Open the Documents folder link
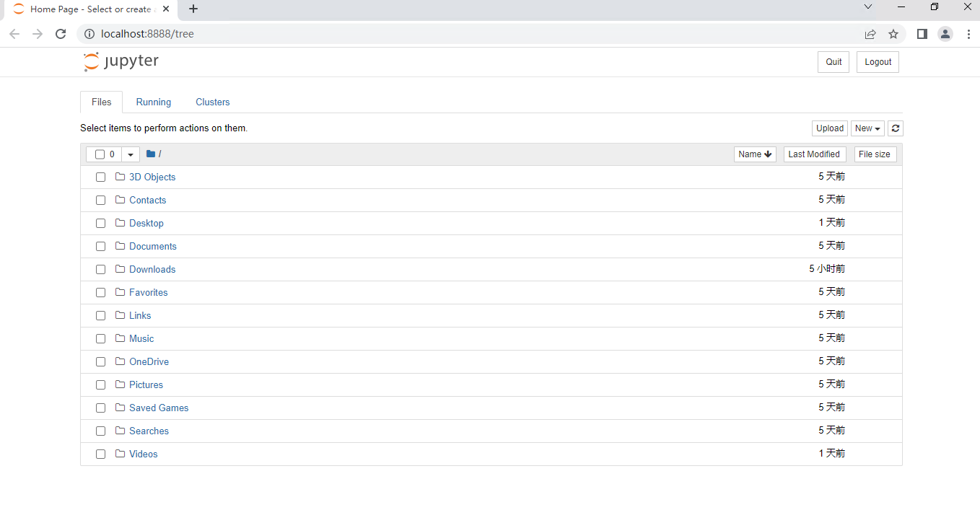 coord(153,247)
